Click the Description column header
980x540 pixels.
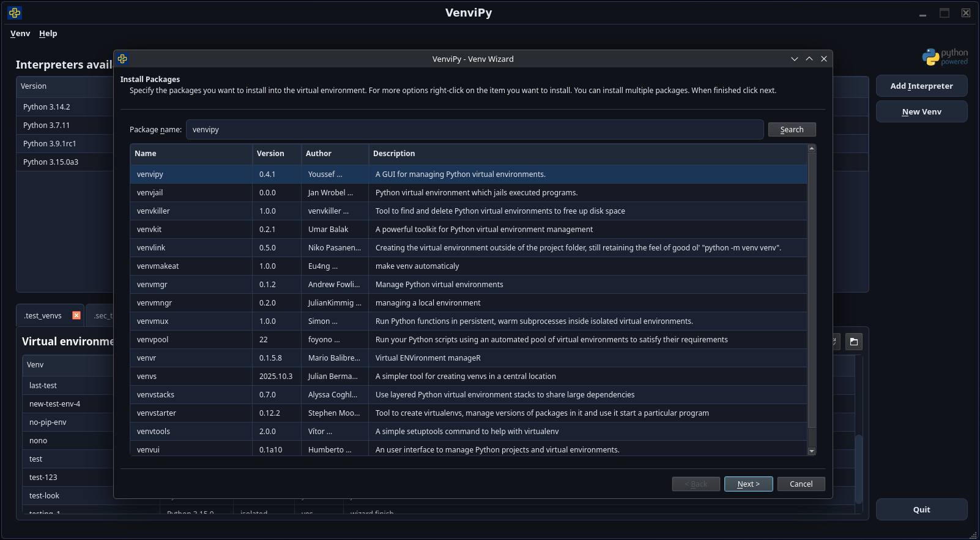[588, 154]
